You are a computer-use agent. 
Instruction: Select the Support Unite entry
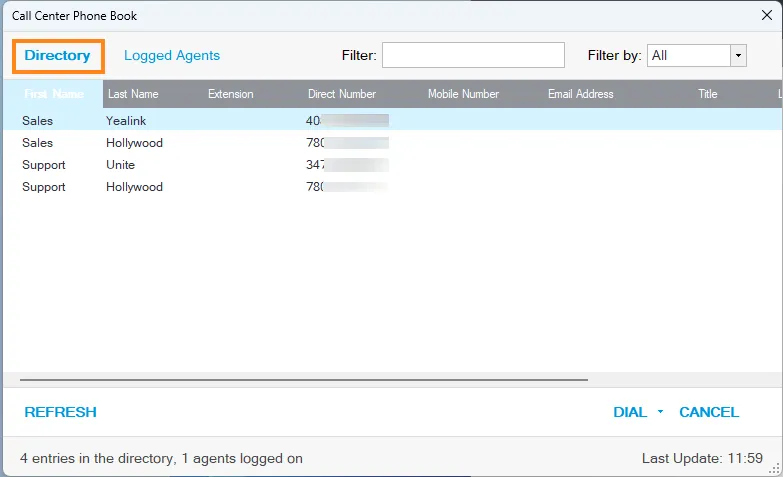(x=392, y=165)
